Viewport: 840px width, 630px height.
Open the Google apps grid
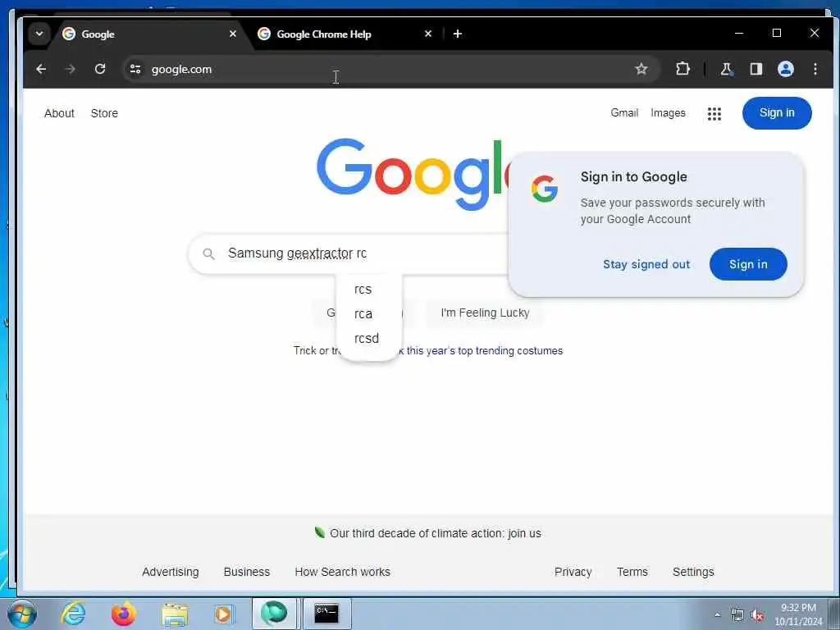tap(714, 113)
